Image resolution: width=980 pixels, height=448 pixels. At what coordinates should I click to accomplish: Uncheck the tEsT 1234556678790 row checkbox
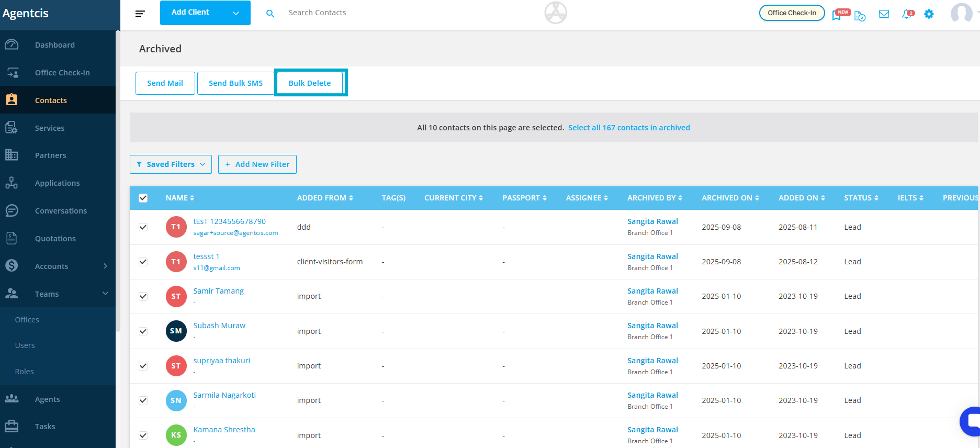143,227
